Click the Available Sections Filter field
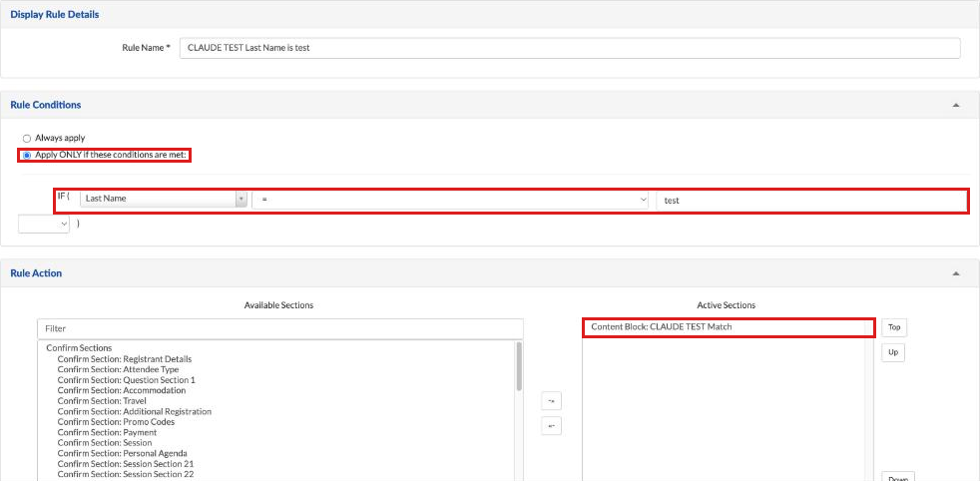 tap(280, 328)
